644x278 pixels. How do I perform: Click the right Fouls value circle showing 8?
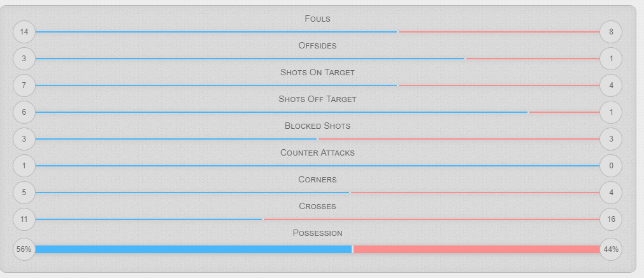(611, 32)
